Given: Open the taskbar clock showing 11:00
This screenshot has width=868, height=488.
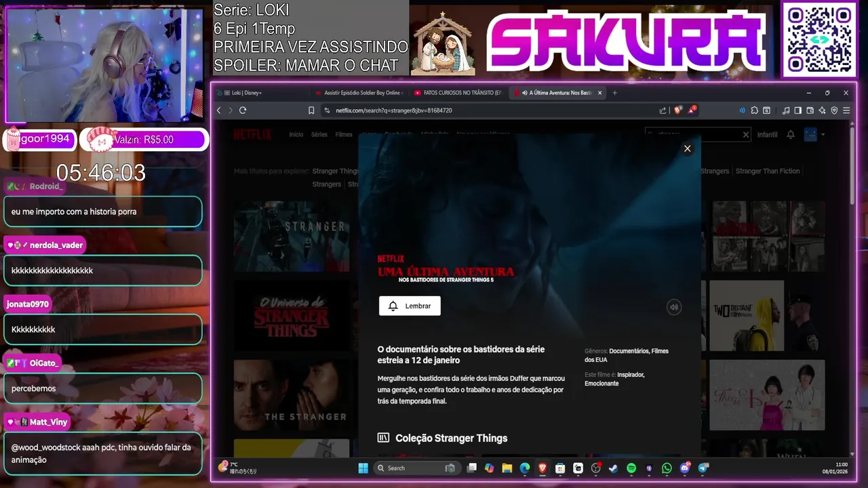Looking at the screenshot, I should pyautogui.click(x=835, y=468).
